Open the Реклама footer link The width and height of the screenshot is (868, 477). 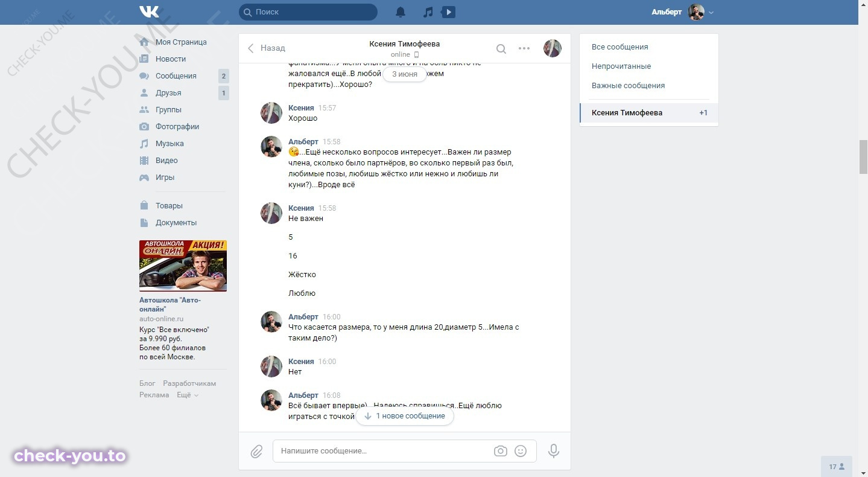[154, 395]
